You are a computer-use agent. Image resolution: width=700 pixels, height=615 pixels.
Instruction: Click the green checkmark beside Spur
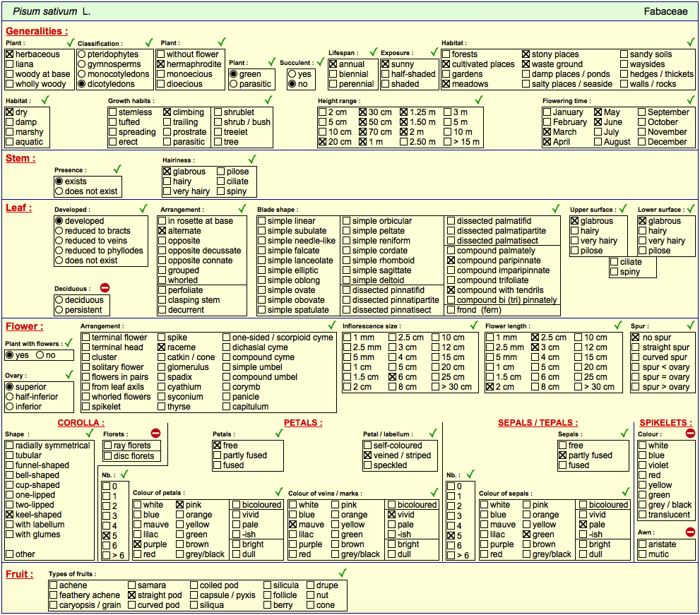(691, 326)
